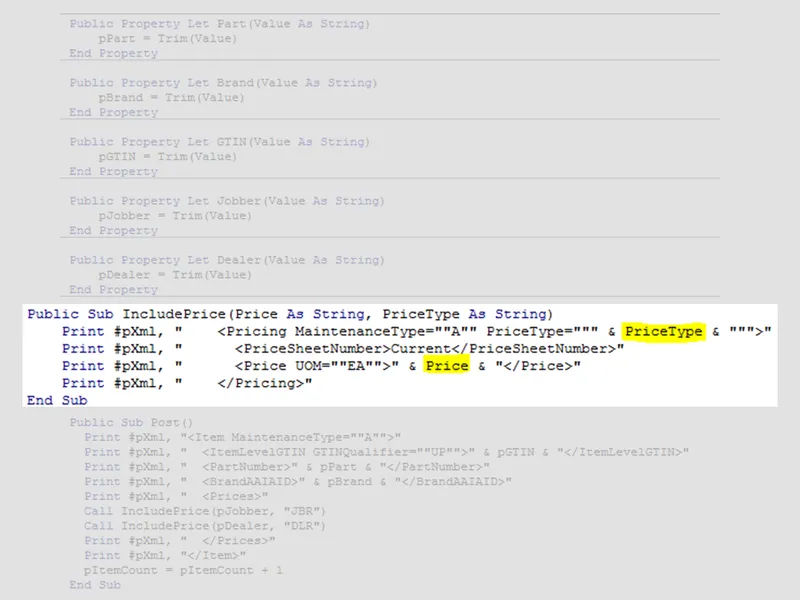The height and width of the screenshot is (600, 800).
Task: Click the Call IncludePrice with "JBR" line
Action: (205, 511)
